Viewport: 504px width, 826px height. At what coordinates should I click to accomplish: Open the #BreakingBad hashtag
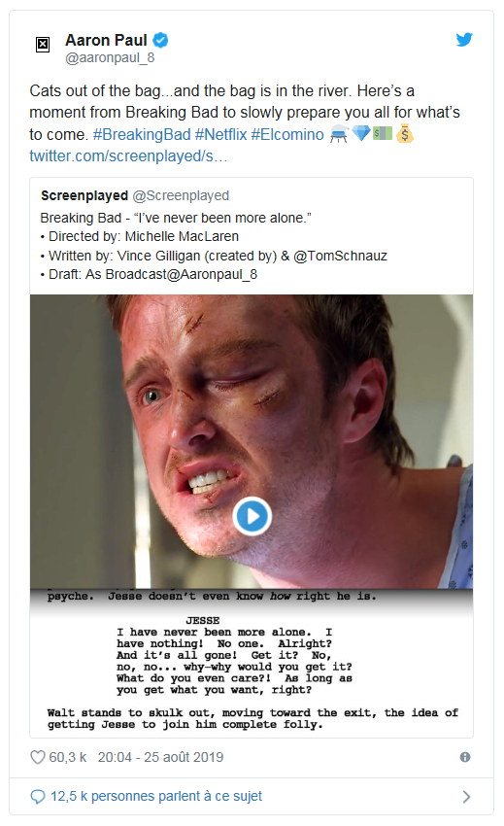pyautogui.click(x=142, y=134)
